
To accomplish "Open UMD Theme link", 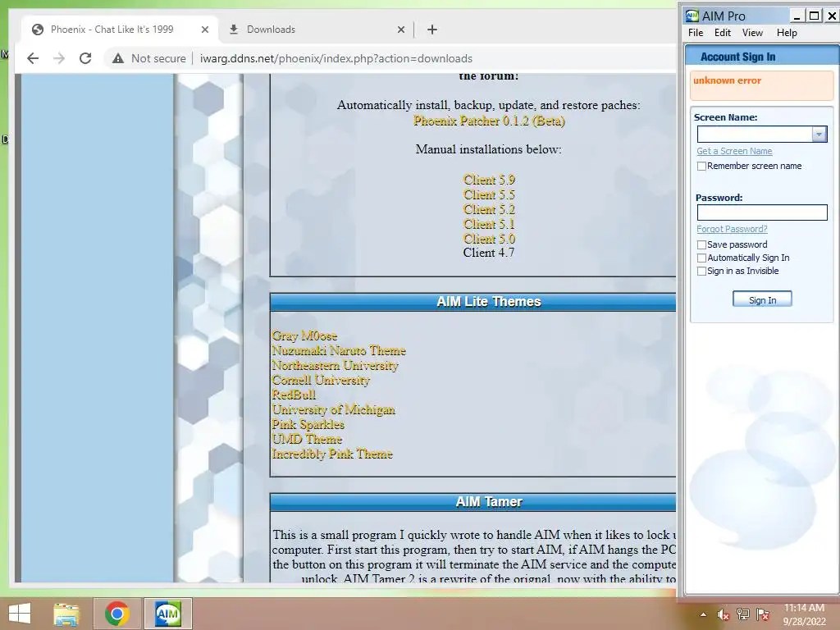I will click(307, 440).
